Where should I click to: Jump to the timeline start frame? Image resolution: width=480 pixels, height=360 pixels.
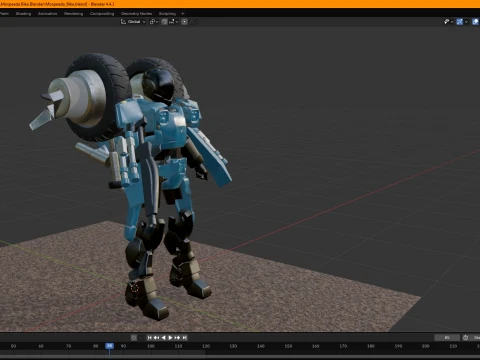click(x=149, y=338)
